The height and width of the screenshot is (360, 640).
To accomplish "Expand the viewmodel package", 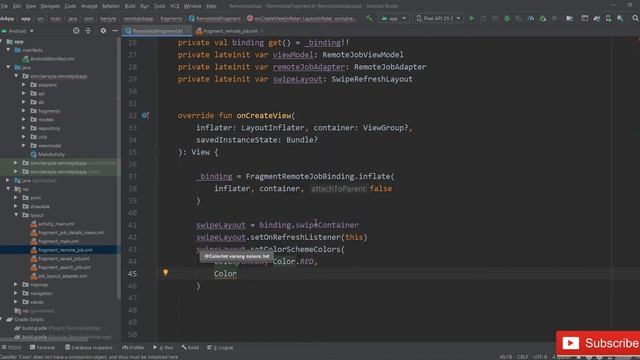I will [x=24, y=146].
